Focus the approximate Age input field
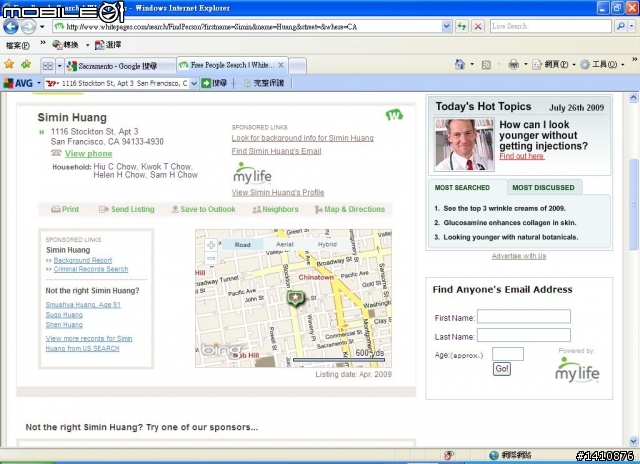The height and width of the screenshot is (464, 640). (508, 354)
